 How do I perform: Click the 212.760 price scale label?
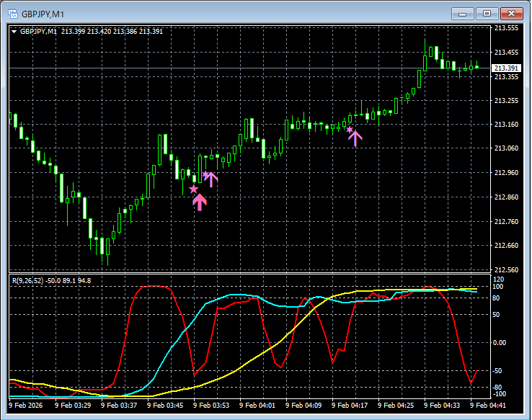coord(506,222)
